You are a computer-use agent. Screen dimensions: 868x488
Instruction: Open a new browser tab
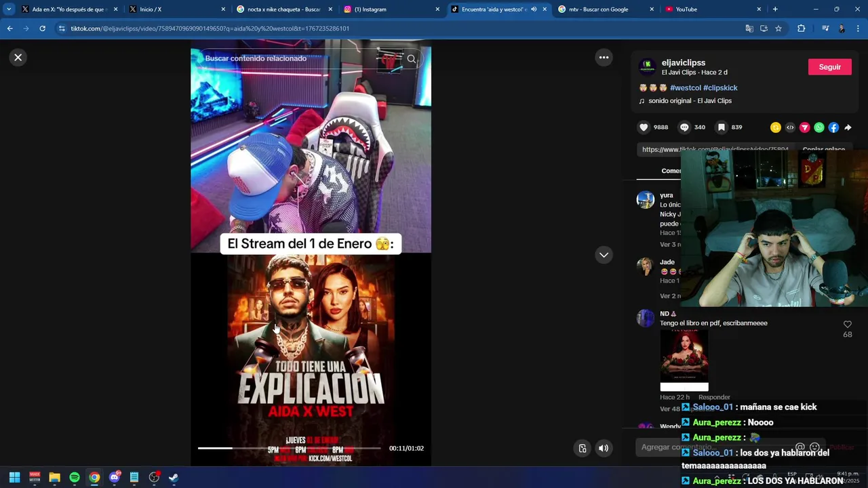click(775, 9)
